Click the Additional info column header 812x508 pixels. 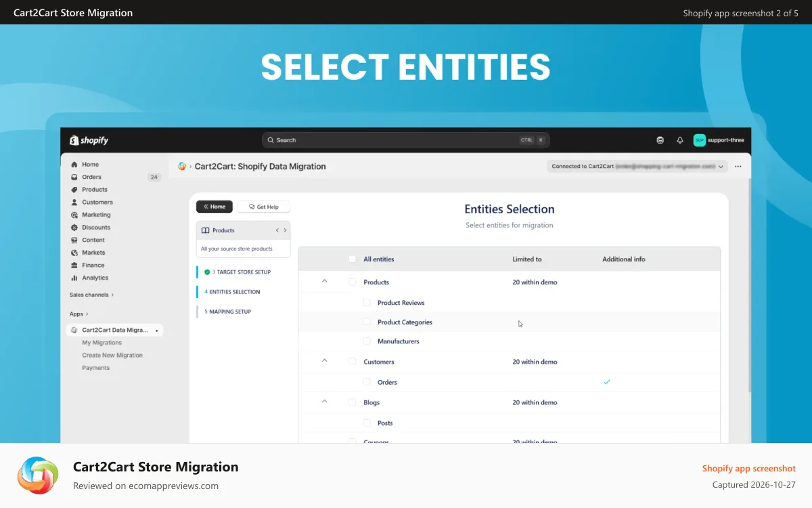click(x=624, y=259)
